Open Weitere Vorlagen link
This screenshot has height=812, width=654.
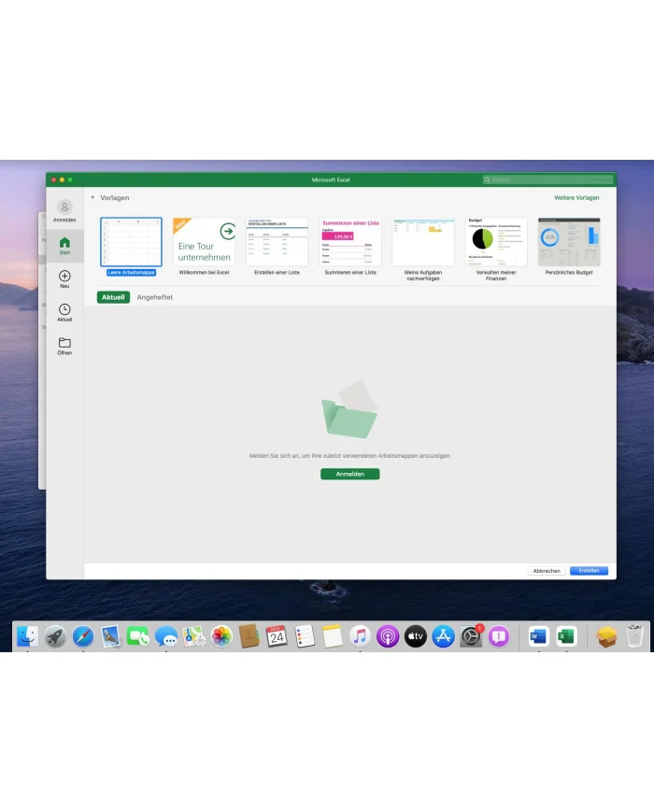tap(576, 198)
